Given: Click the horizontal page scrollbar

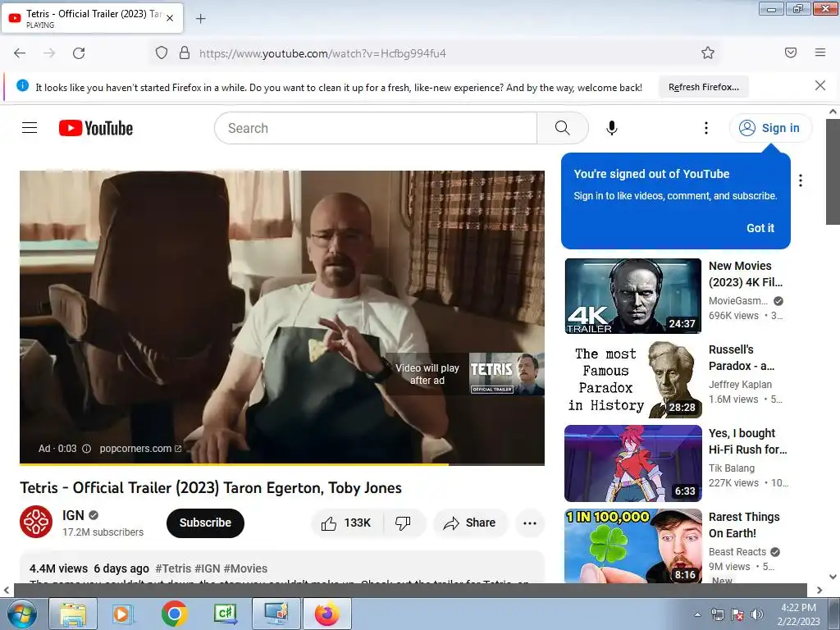Looking at the screenshot, I should coord(410,590).
